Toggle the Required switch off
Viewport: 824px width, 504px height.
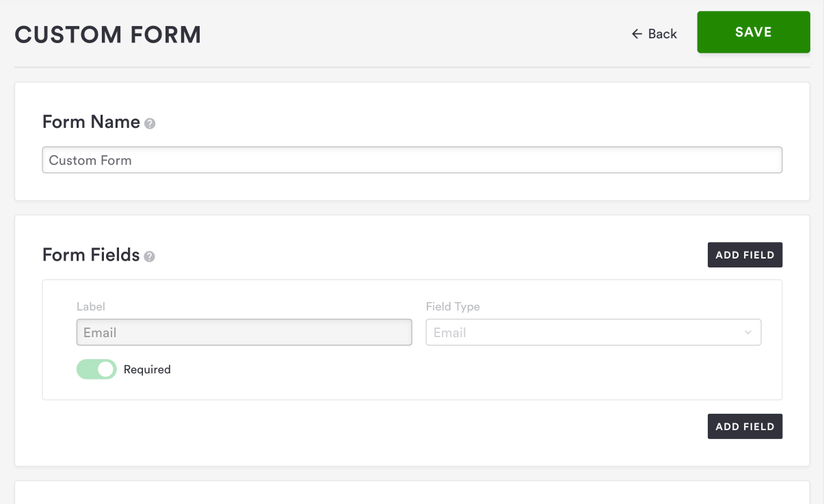click(x=96, y=369)
